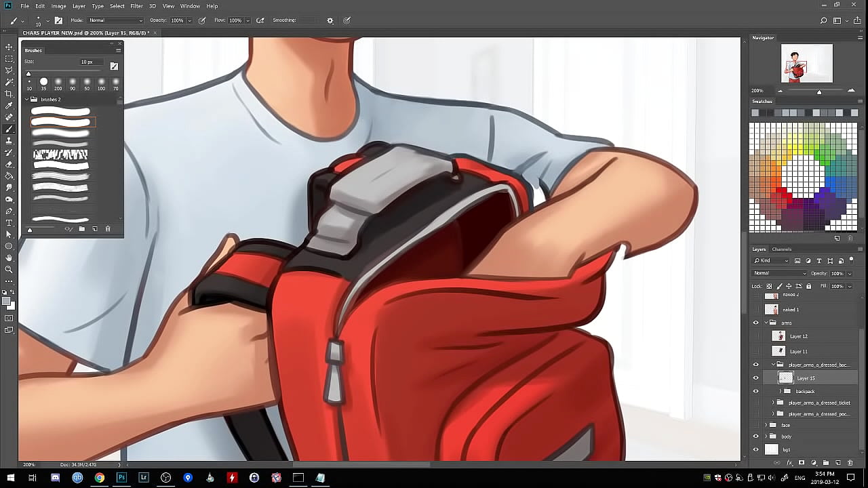Select the Zoom tool in toolbar
Screen dimensions: 868x488
(9, 269)
